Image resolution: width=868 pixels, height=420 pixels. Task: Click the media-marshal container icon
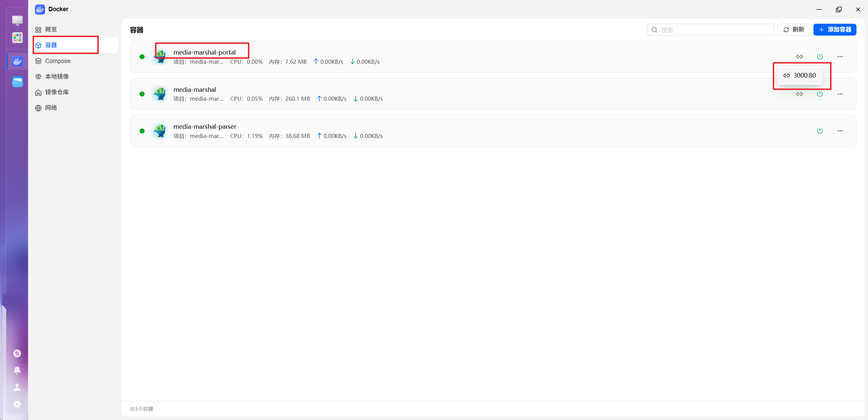coord(159,94)
